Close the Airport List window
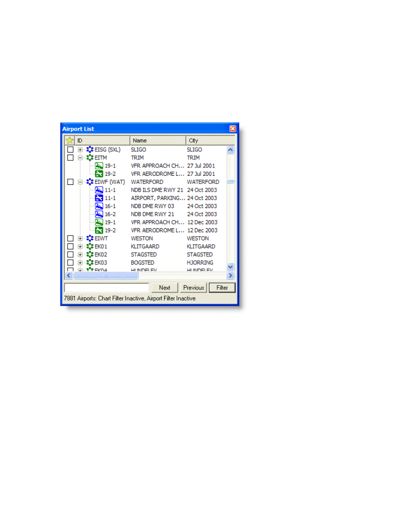The image size is (411, 532). coord(233,129)
